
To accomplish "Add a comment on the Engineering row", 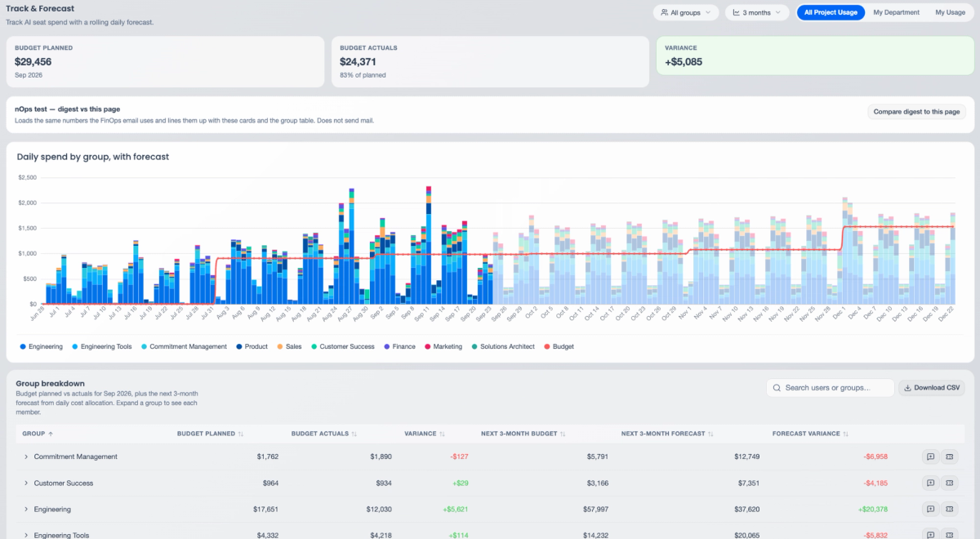I will click(x=929, y=509).
